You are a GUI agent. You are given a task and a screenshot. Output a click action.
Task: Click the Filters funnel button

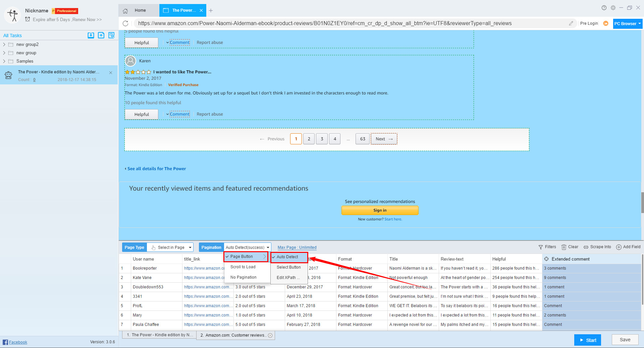tap(547, 247)
